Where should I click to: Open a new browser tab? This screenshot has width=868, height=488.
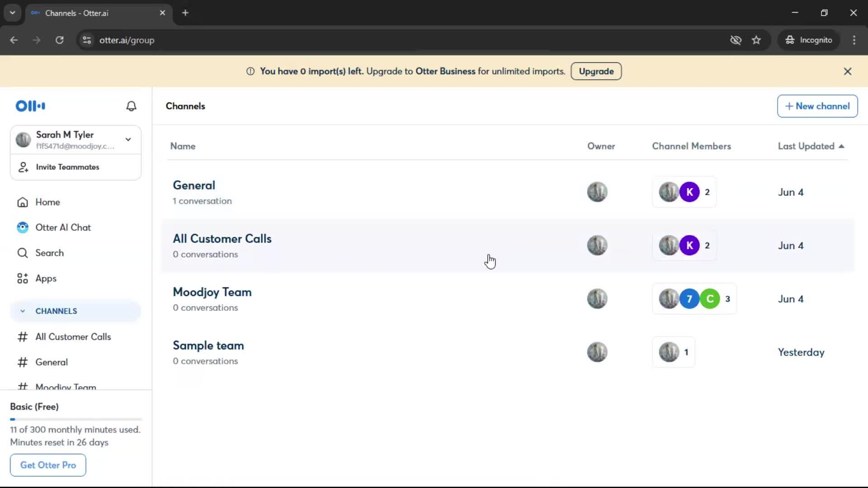click(x=185, y=13)
